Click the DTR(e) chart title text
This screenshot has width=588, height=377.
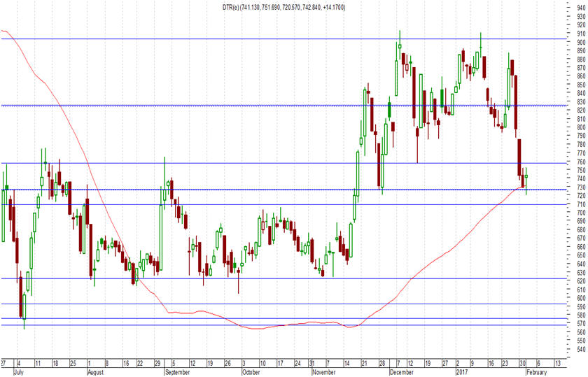pyautogui.click(x=283, y=8)
